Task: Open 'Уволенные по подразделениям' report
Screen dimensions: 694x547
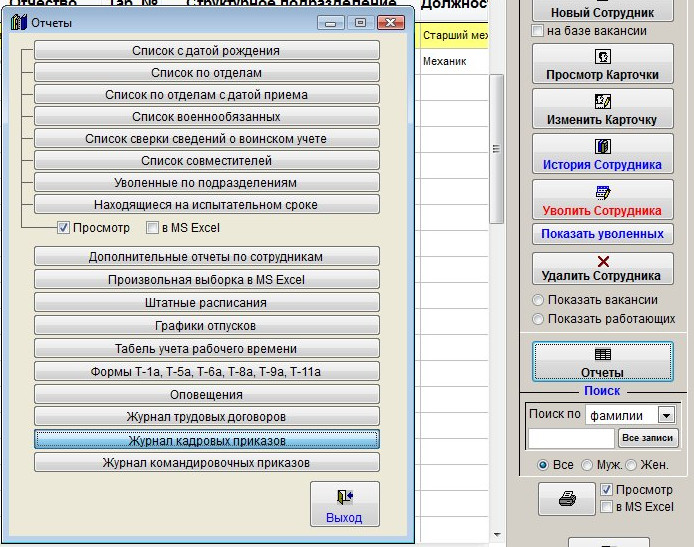Action: (x=207, y=182)
